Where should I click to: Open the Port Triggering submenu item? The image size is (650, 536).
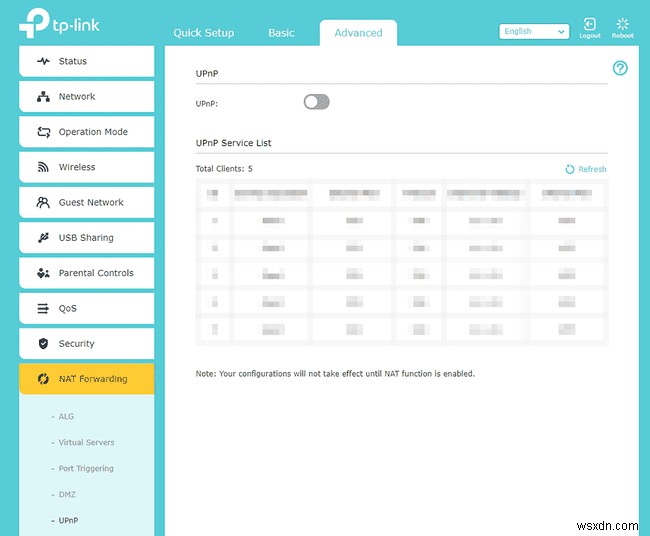pos(86,468)
